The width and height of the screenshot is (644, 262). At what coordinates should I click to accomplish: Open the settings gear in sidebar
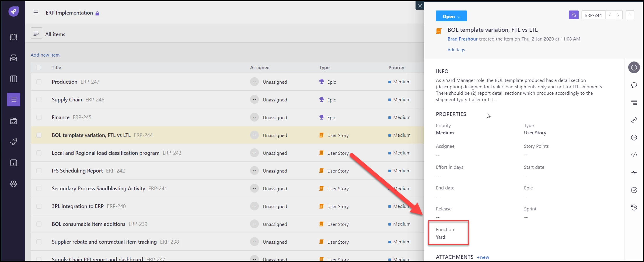tap(13, 184)
